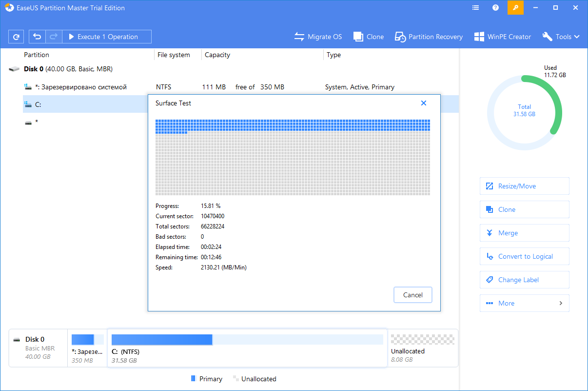Click the EaseUS app logo in title bar
This screenshot has height=391, width=588.
9,8
